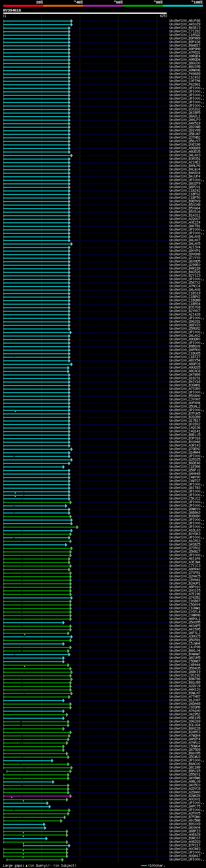Click hit name UniRef100_Q2M3Z5

click(185, 460)
